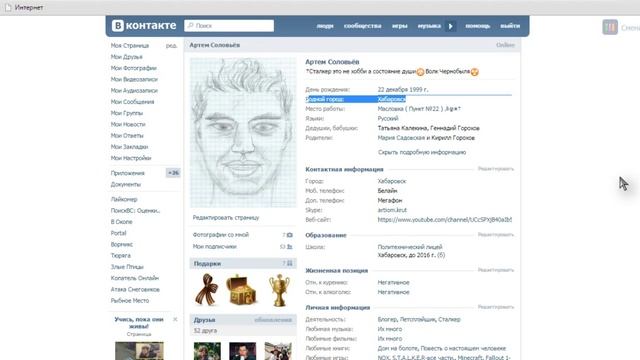640x360 pixels.
Task: Open Фотографии со мной
Action: (x=220, y=235)
